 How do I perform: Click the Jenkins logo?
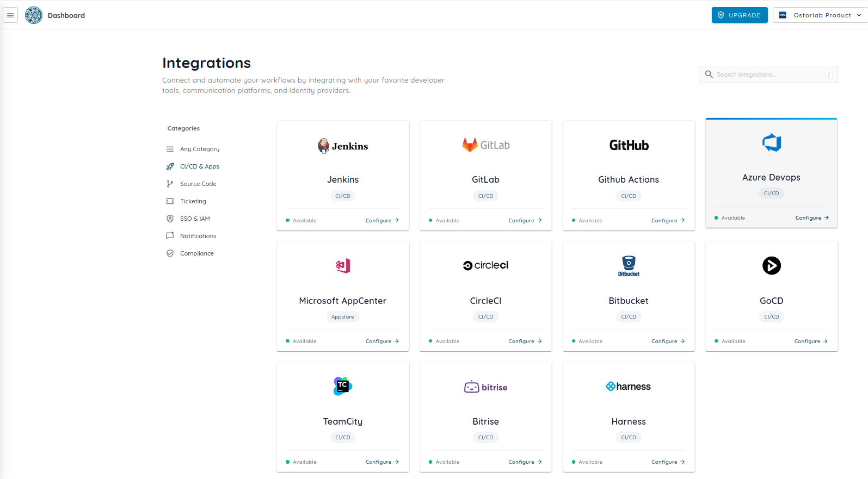[x=343, y=146]
